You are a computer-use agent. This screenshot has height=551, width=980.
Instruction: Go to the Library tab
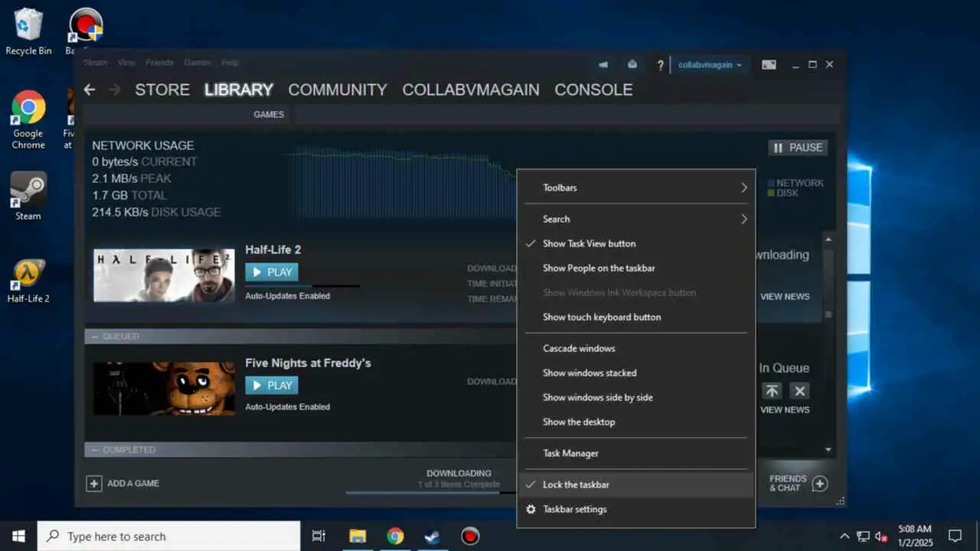[238, 90]
